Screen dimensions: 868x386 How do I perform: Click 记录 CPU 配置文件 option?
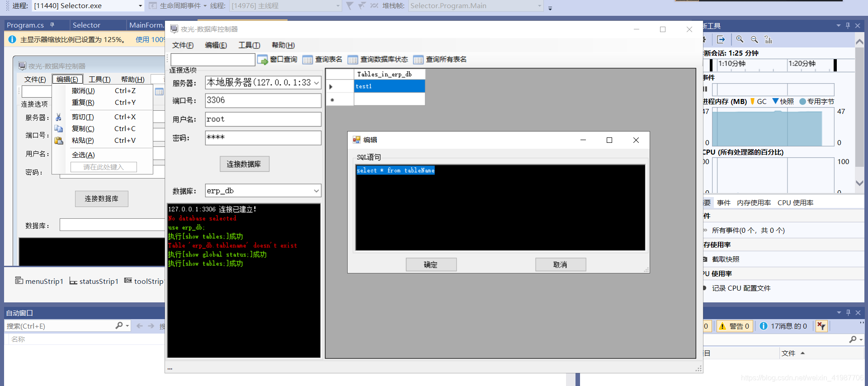tap(741, 288)
